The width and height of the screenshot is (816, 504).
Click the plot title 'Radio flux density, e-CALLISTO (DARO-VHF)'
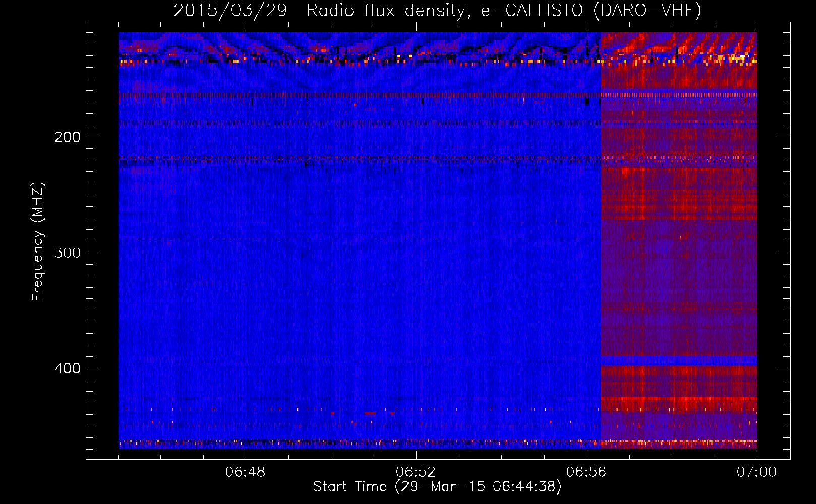(x=503, y=10)
